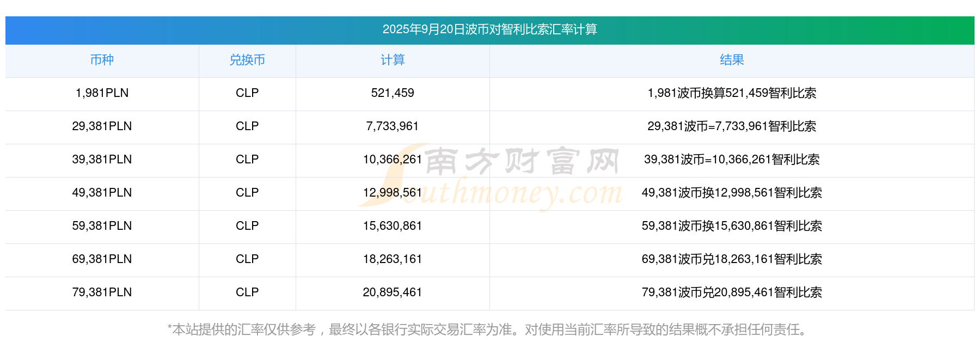The image size is (980, 354).
Task: Select the 79,381PLN cell
Action: click(102, 292)
